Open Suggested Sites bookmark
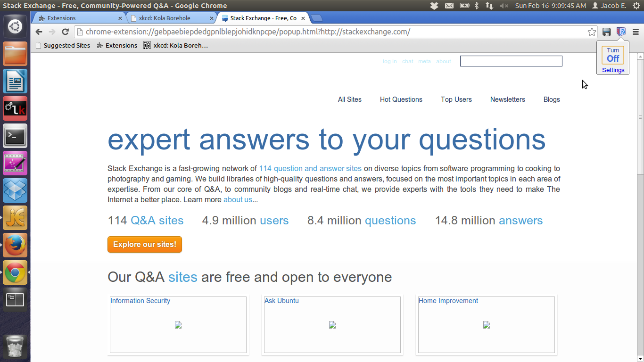This screenshot has width=644, height=362. click(x=63, y=46)
